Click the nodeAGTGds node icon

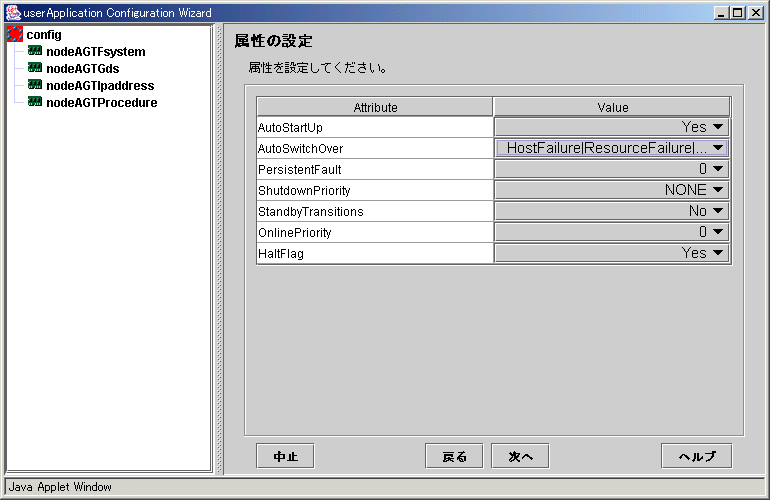coord(35,68)
